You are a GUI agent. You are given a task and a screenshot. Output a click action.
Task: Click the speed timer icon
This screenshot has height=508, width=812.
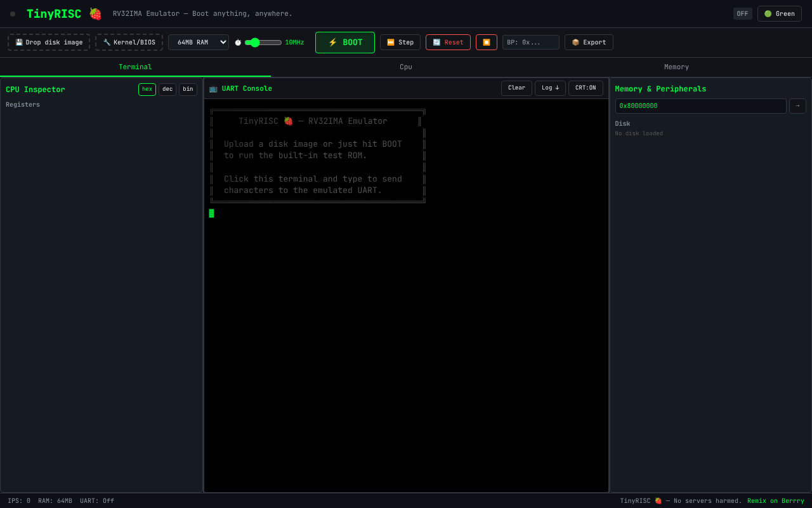(238, 43)
